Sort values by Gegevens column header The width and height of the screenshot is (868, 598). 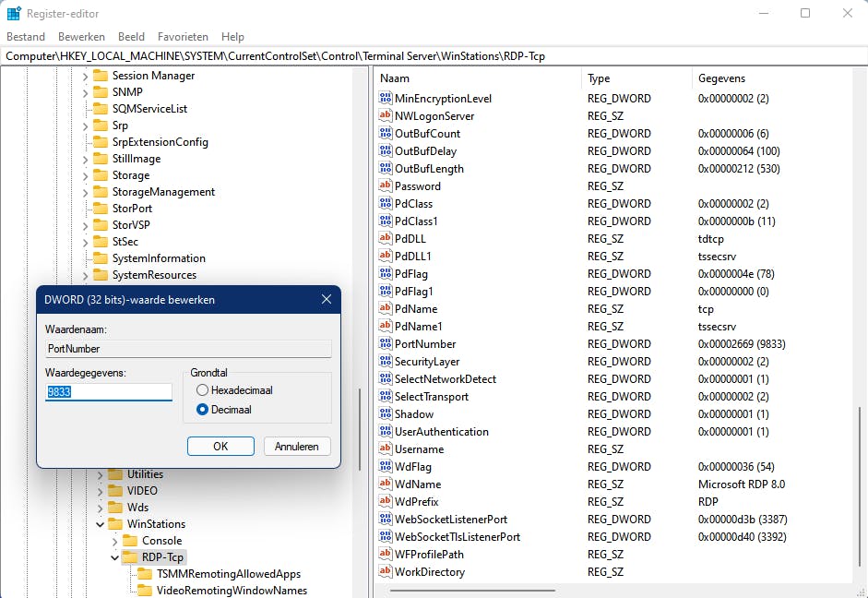[772, 78]
